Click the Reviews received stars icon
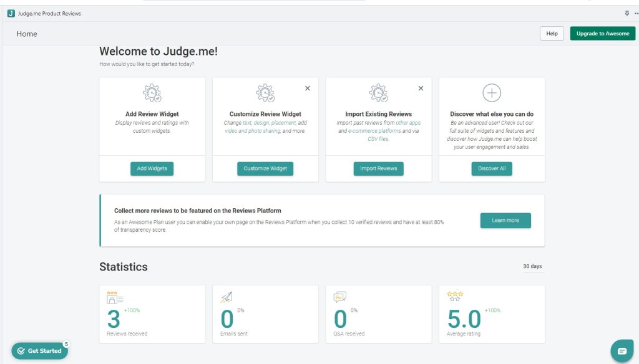The height and width of the screenshot is (364, 639). [115, 297]
